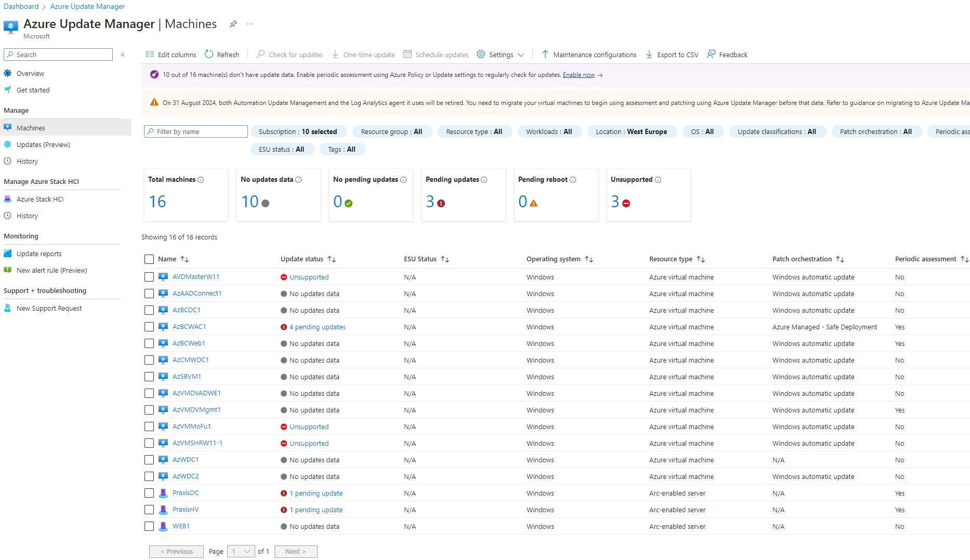This screenshot has width=970, height=560.
Task: Click the Settings gear icon
Action: [x=481, y=54]
